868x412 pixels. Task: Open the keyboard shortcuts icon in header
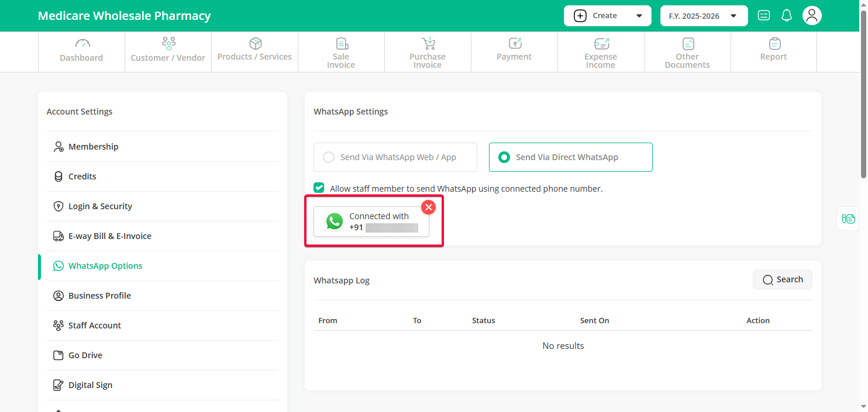click(764, 16)
